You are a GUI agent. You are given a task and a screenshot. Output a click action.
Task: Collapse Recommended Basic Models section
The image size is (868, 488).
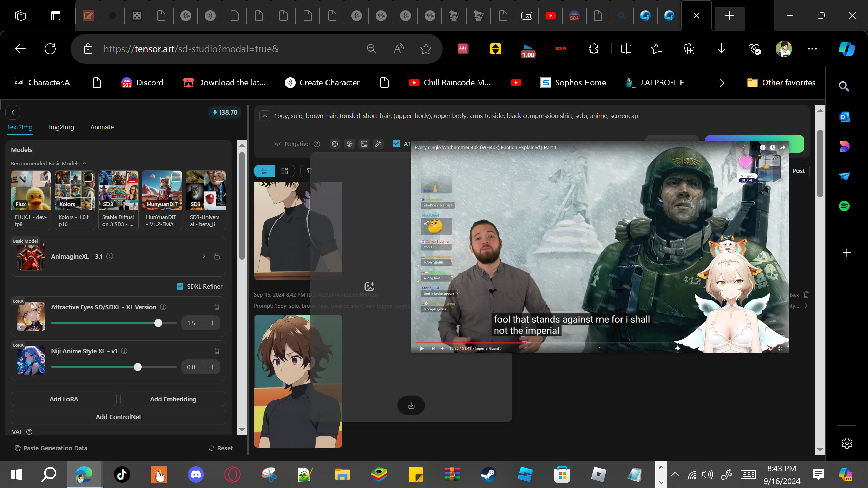[x=84, y=164]
